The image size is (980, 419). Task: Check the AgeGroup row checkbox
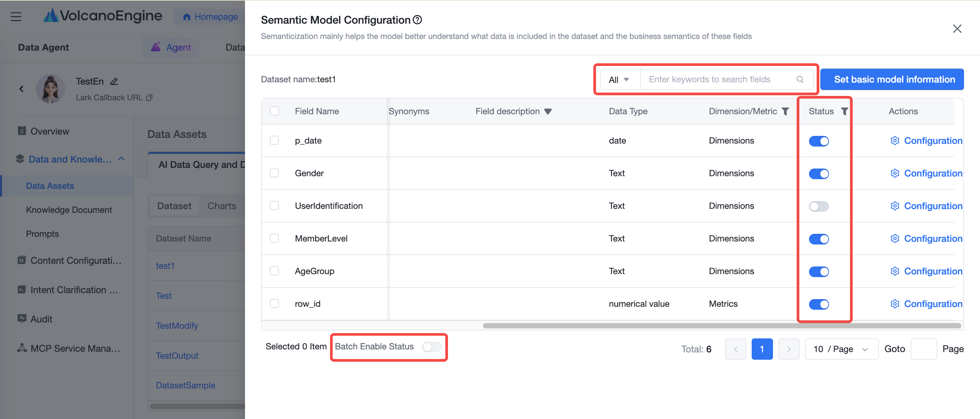coord(274,271)
